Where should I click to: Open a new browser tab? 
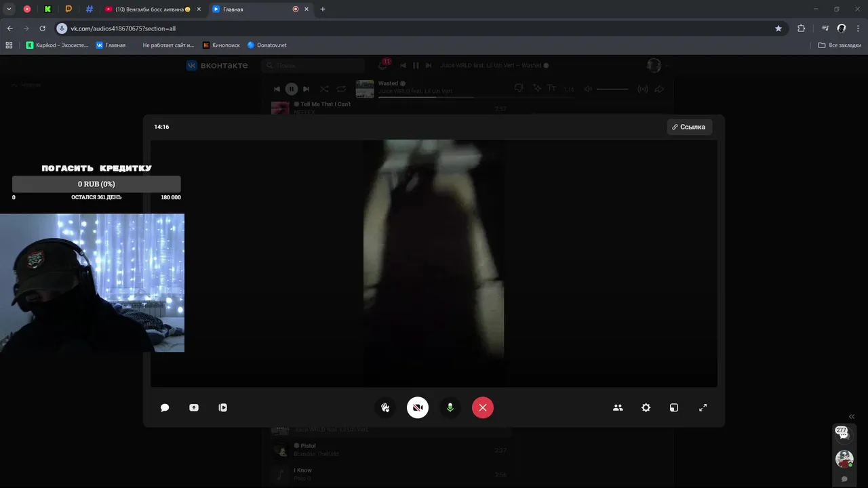tap(323, 9)
